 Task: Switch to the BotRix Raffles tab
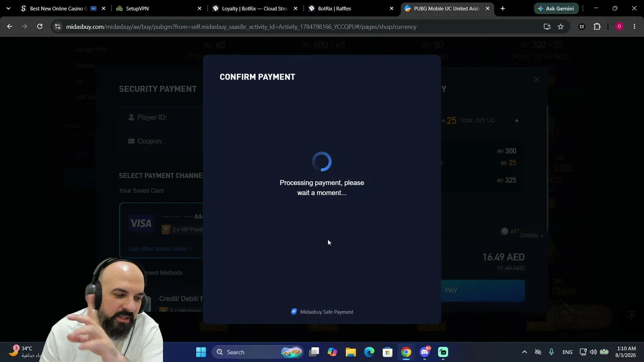pyautogui.click(x=351, y=9)
